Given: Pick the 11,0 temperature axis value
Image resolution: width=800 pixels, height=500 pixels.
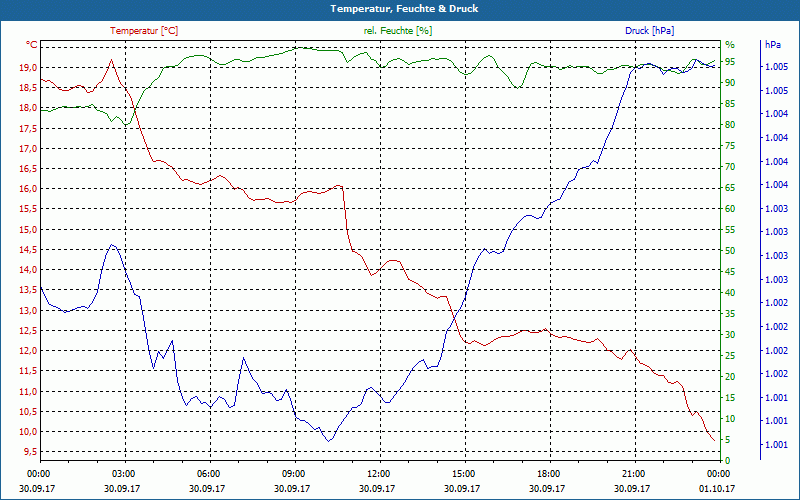Looking at the screenshot, I should click(28, 392).
